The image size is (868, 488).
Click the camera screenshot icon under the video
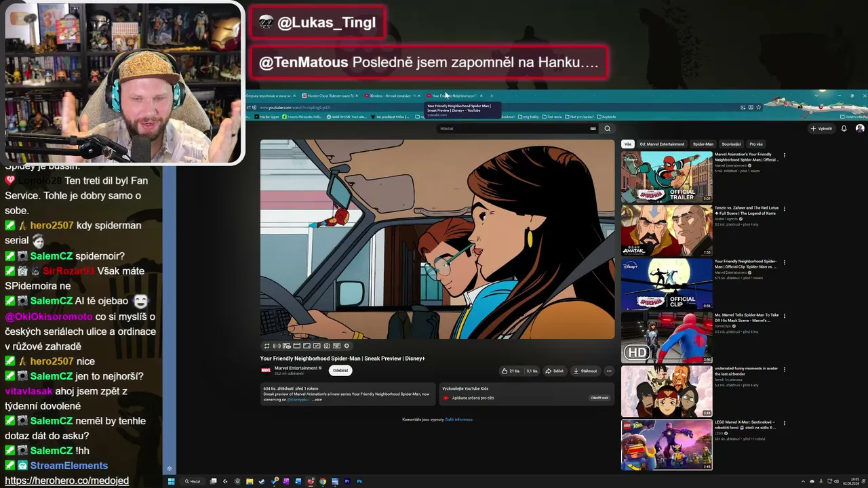click(327, 346)
